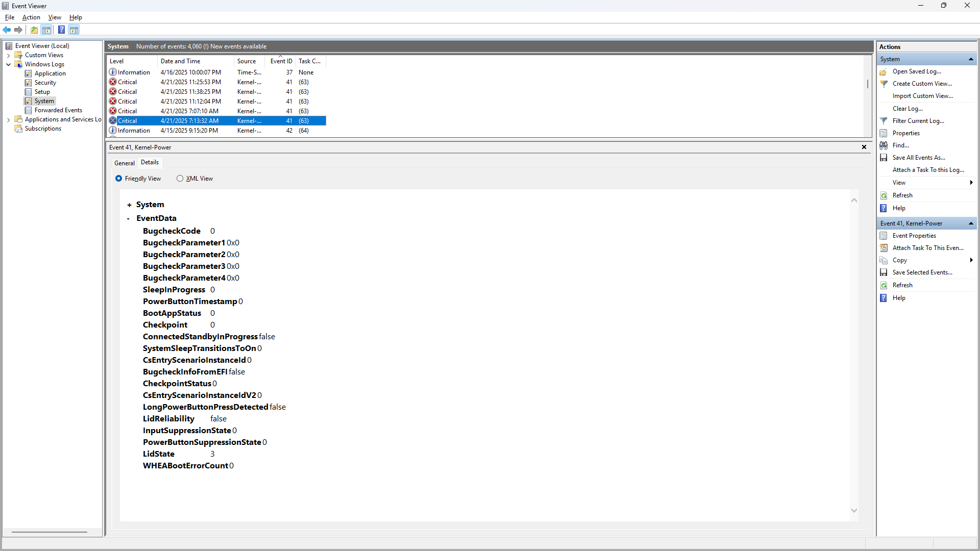Open the View menu
This screenshot has width=980, height=551.
click(x=55, y=17)
